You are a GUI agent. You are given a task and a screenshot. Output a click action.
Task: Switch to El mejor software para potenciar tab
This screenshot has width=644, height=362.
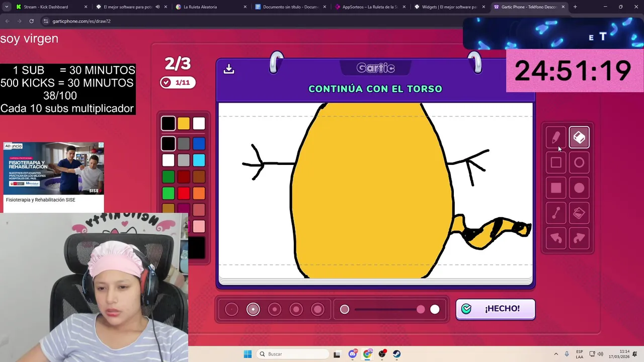coord(131,7)
